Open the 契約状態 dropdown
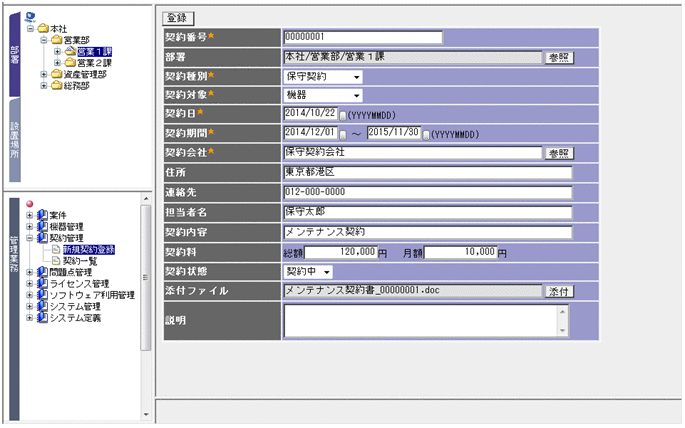Viewport: 685px width, 428px height. pos(308,272)
